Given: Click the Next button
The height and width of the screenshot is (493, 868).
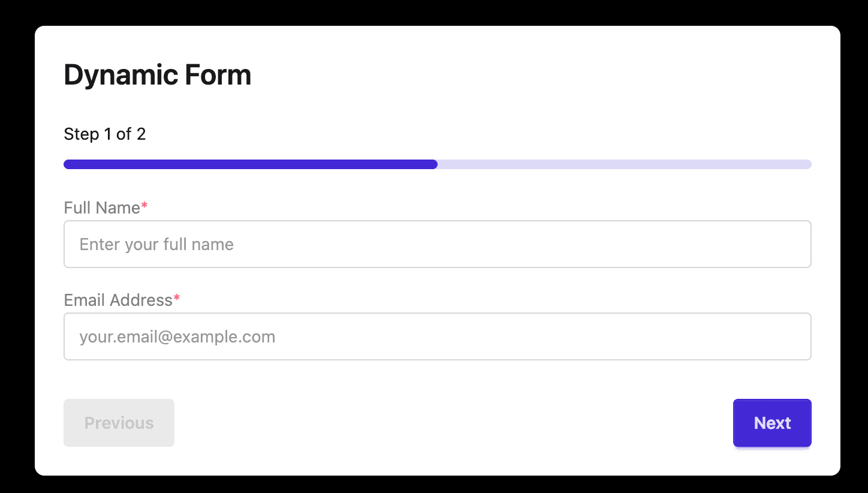Looking at the screenshot, I should pos(772,423).
